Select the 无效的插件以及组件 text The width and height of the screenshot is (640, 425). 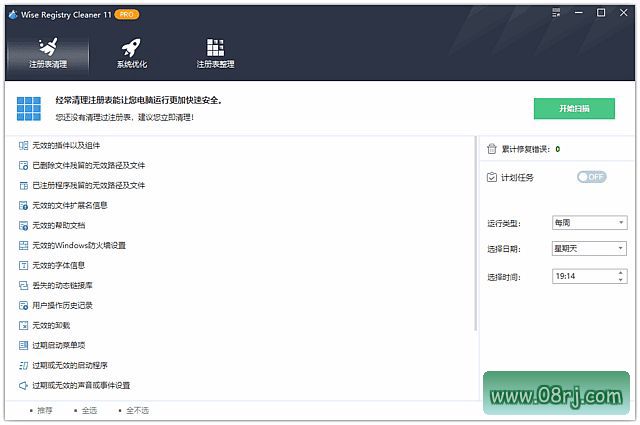tap(66, 145)
